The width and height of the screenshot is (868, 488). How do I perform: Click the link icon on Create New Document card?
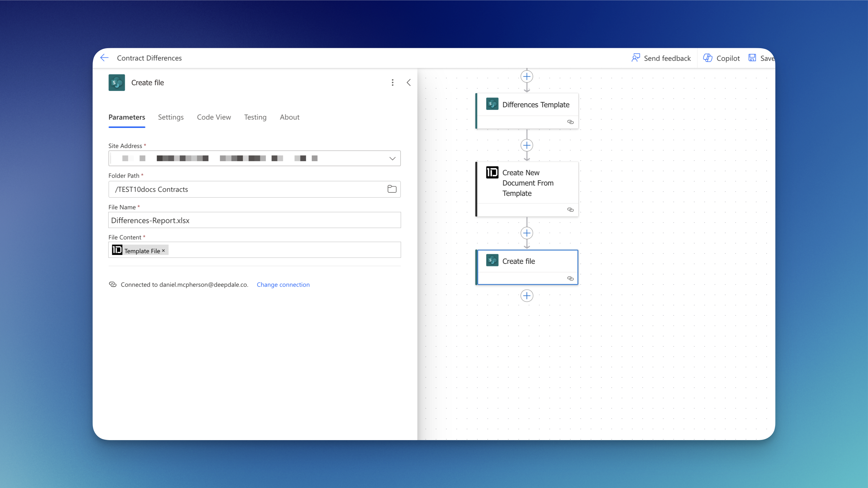coord(570,210)
